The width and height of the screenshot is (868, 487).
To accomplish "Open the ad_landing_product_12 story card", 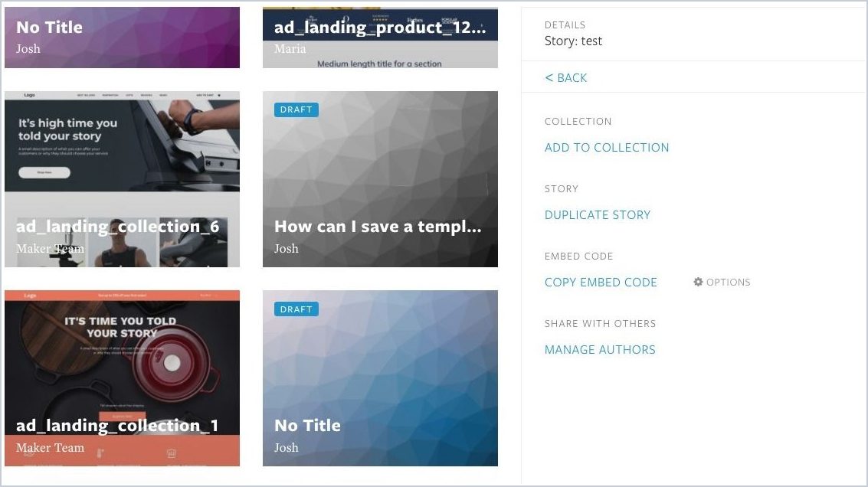I will pos(380,38).
